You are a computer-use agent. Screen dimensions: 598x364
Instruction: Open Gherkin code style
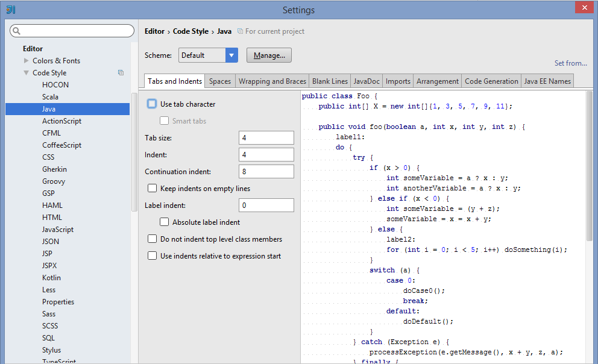54,169
